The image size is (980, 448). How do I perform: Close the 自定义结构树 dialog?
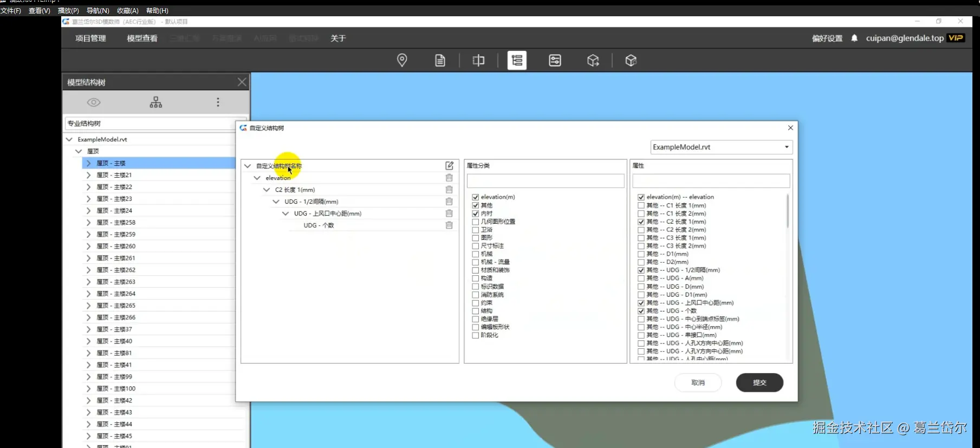click(x=790, y=128)
